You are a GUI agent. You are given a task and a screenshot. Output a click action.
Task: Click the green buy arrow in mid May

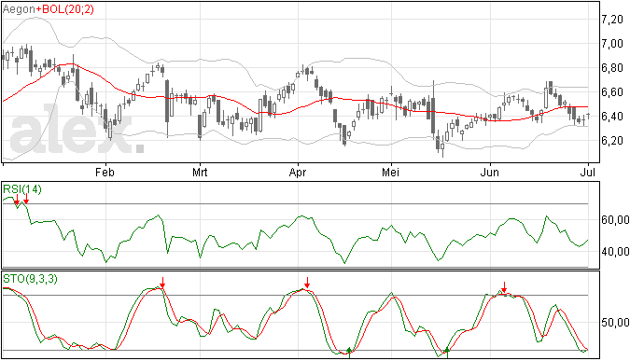[x=447, y=353]
